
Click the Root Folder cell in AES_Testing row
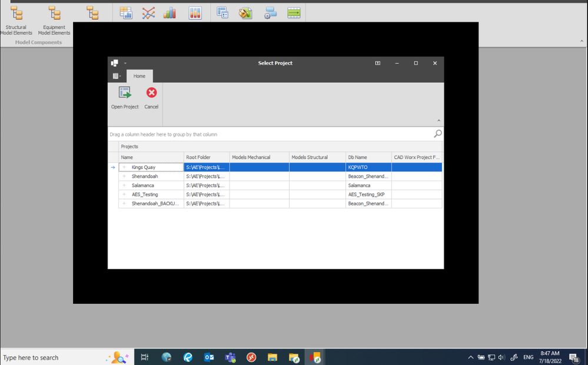pyautogui.click(x=207, y=194)
